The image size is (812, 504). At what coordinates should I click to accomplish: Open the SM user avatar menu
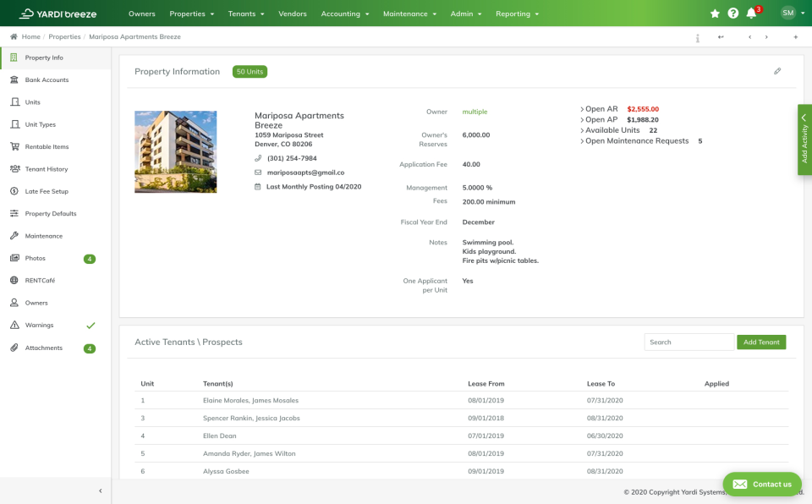pos(788,13)
